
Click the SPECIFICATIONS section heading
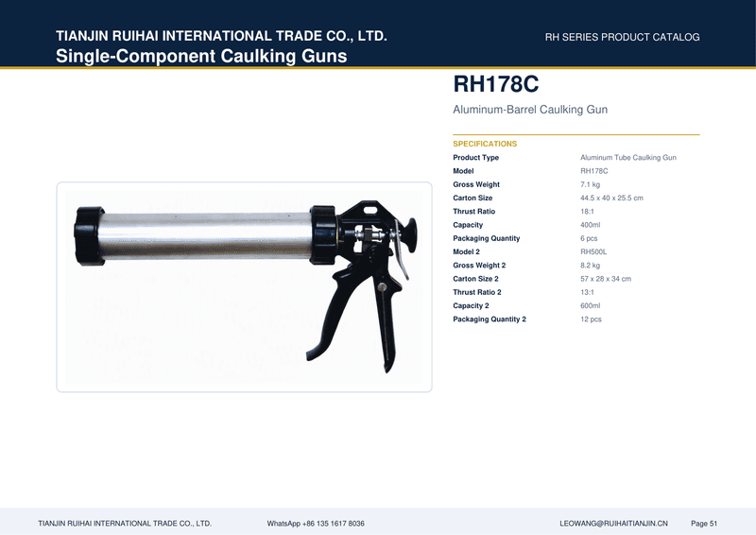485,144
